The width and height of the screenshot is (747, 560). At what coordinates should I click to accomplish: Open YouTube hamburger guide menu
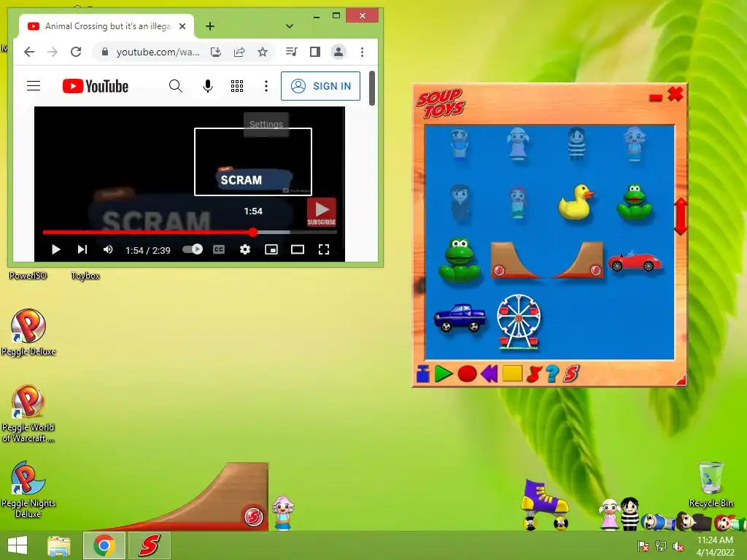[x=34, y=86]
